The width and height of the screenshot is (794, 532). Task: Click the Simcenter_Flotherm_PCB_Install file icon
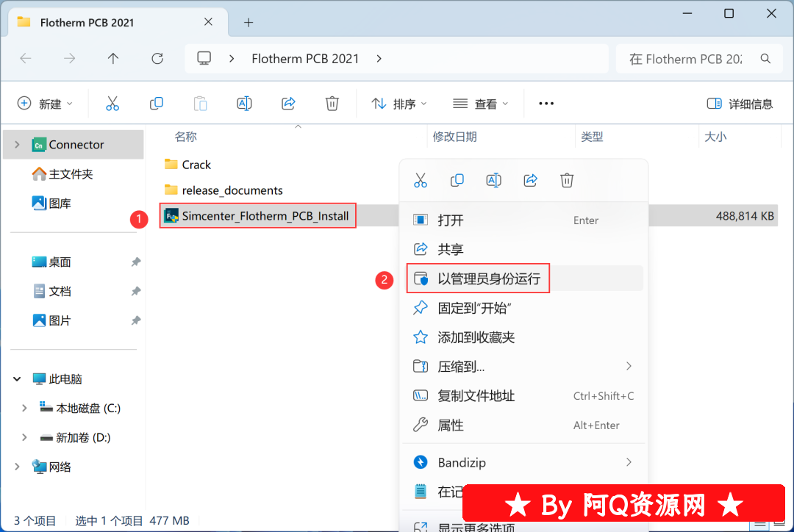[x=171, y=215]
